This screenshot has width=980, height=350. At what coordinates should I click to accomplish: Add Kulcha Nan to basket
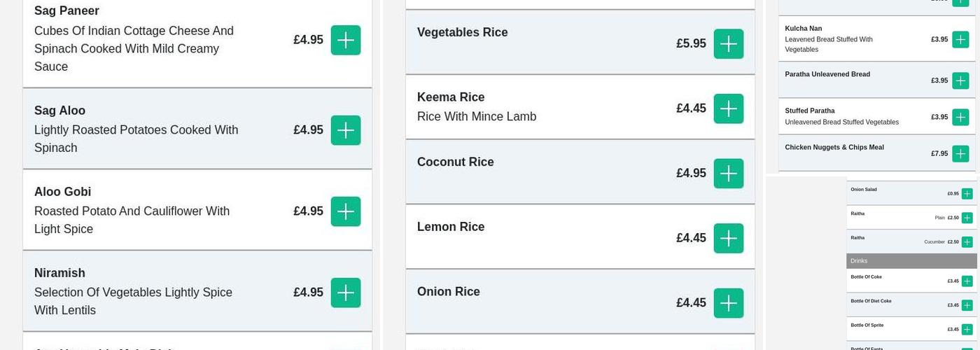(960, 40)
